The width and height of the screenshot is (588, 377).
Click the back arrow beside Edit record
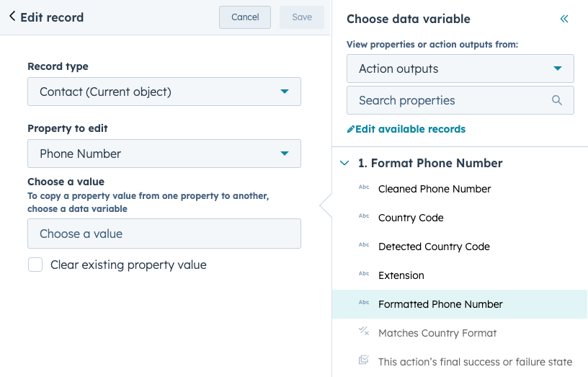pyautogui.click(x=12, y=17)
